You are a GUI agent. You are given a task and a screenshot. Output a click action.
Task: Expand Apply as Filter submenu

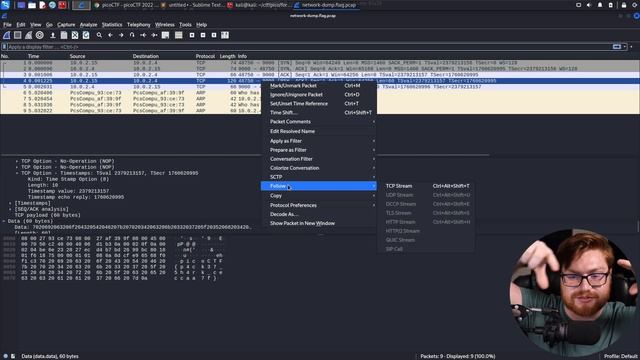[x=318, y=141]
